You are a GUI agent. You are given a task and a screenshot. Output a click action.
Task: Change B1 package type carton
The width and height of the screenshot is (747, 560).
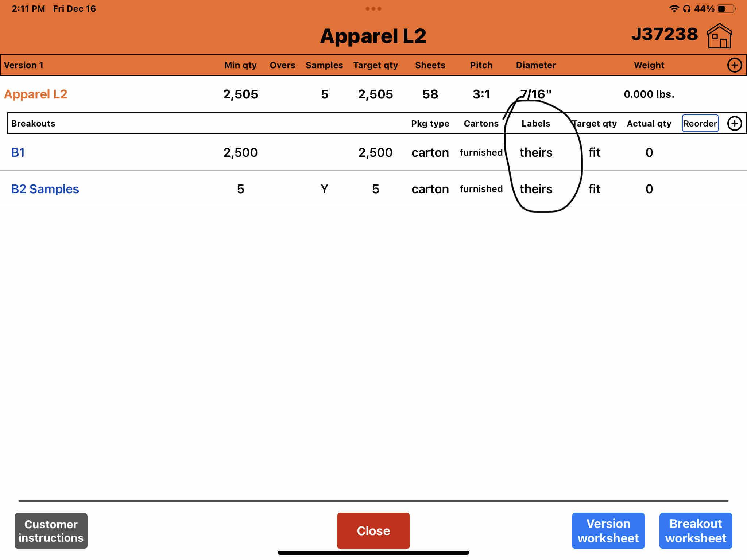(430, 152)
